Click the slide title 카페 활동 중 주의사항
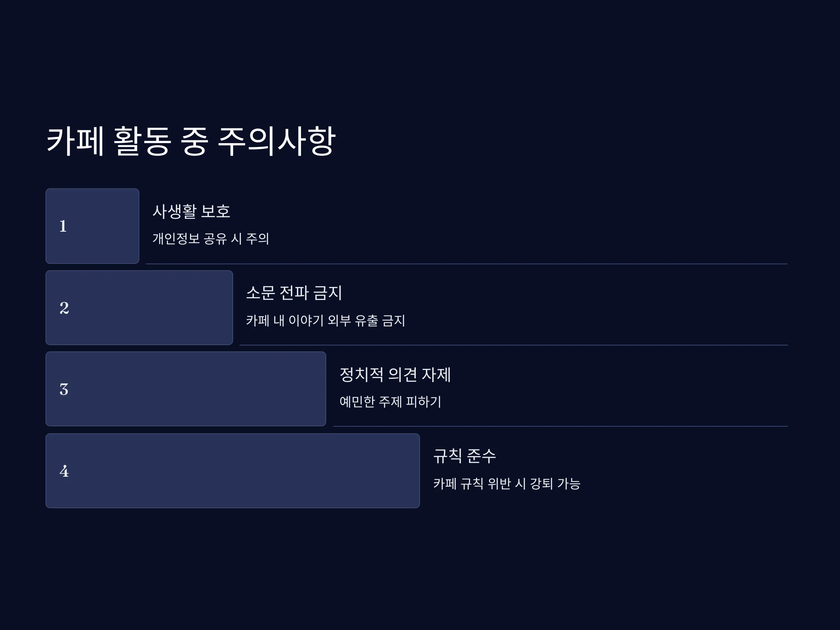The image size is (840, 630). pos(191,141)
